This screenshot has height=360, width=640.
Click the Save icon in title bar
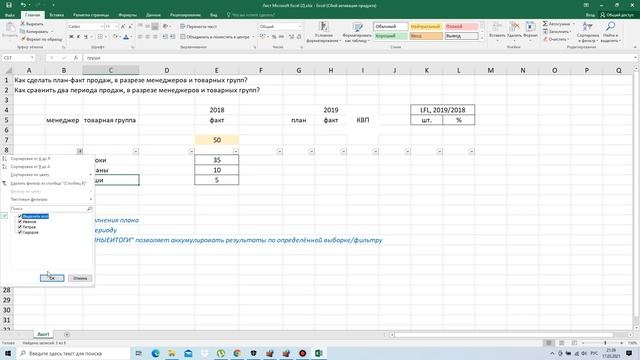(x=9, y=5)
